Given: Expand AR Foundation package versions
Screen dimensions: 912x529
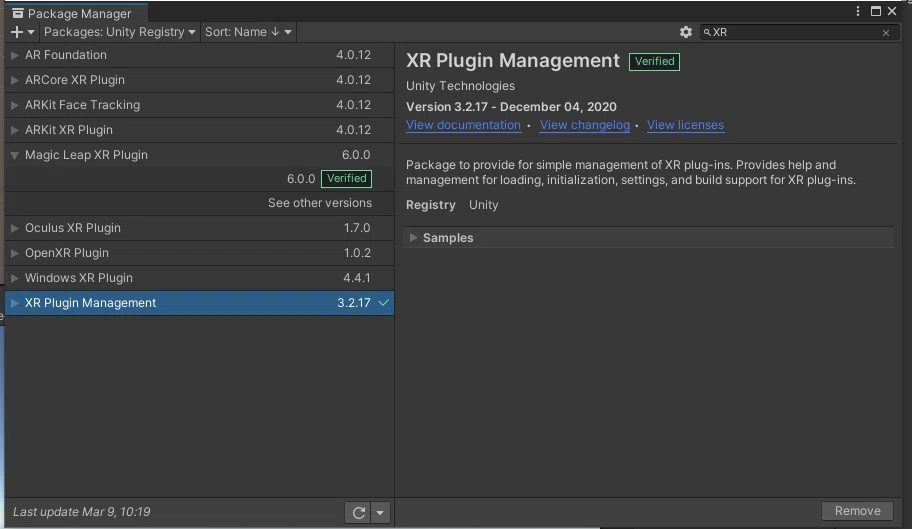Looking at the screenshot, I should [15, 55].
